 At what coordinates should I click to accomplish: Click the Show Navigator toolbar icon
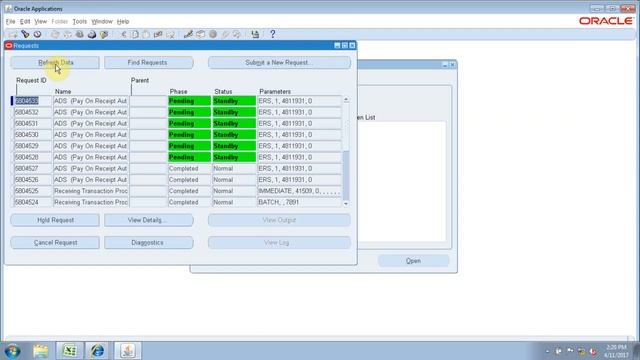coord(38,34)
